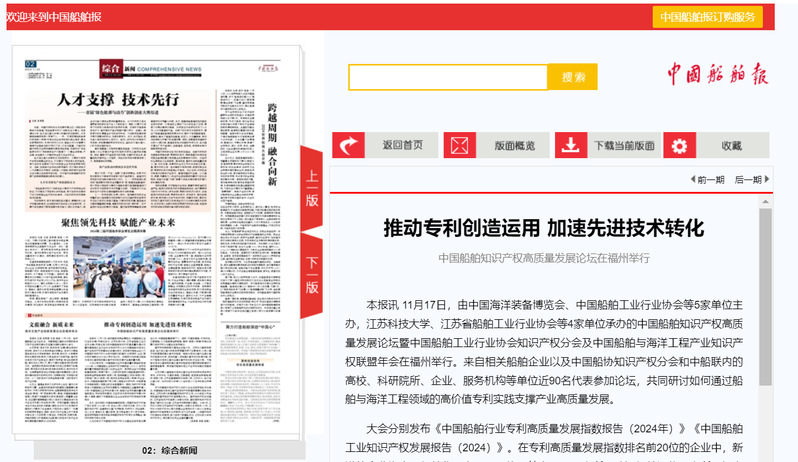Open 聚焦领先科技 赋能产业未来 article on page
Viewport: 798px width, 462px height.
(117, 221)
